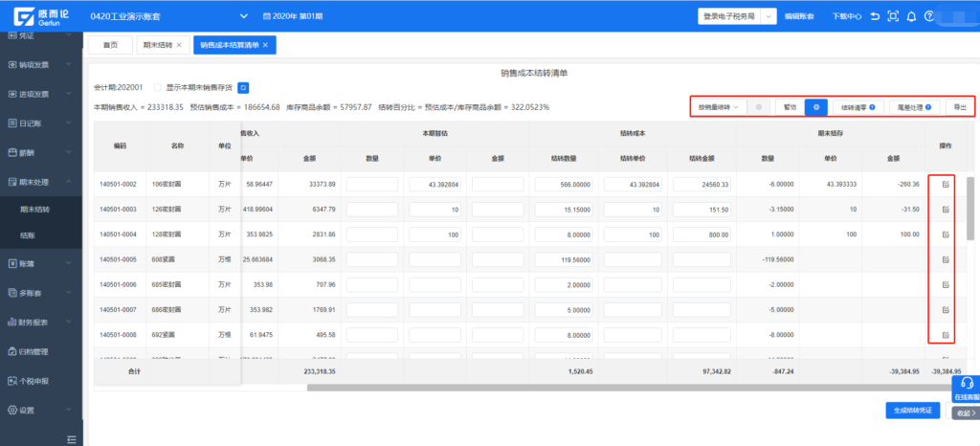Click the vertical table scrollbar thumb
The width and height of the screenshot is (980, 446).
click(969, 208)
